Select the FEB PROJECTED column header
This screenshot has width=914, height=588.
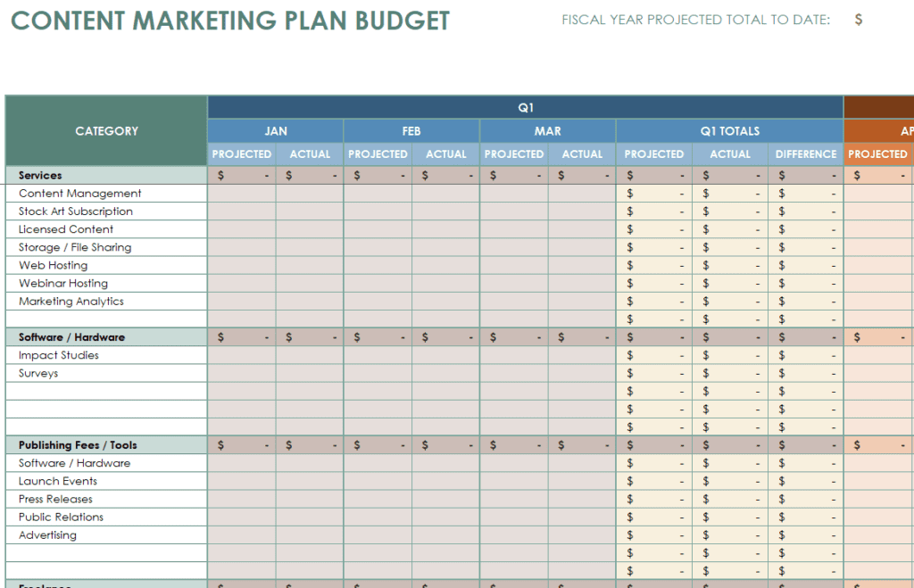coord(378,154)
